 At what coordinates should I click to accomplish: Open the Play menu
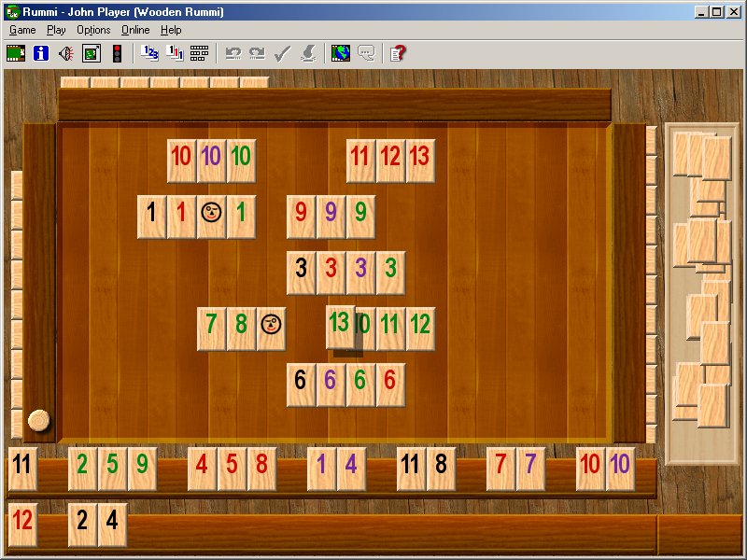pos(56,30)
